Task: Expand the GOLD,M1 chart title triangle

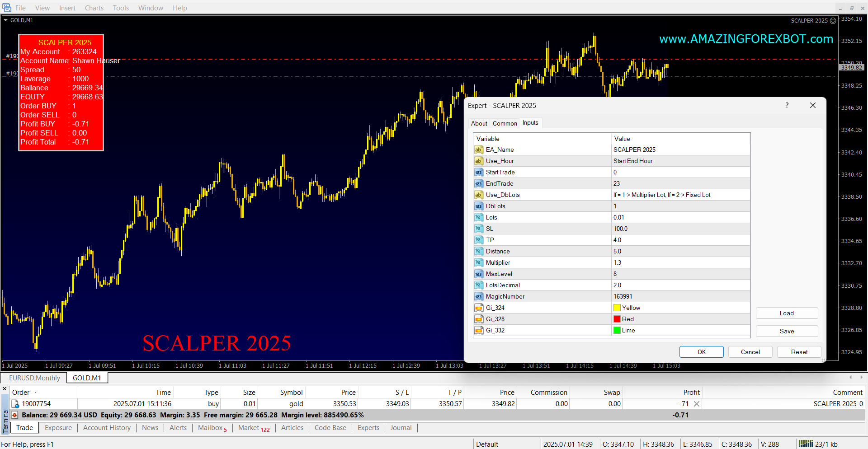Action: click(x=6, y=20)
